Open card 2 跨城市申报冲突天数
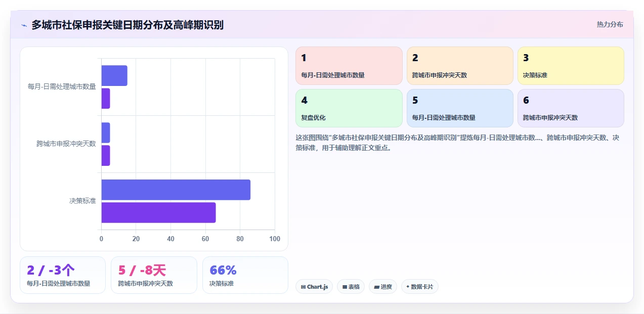This screenshot has width=644, height=314. tap(460, 66)
